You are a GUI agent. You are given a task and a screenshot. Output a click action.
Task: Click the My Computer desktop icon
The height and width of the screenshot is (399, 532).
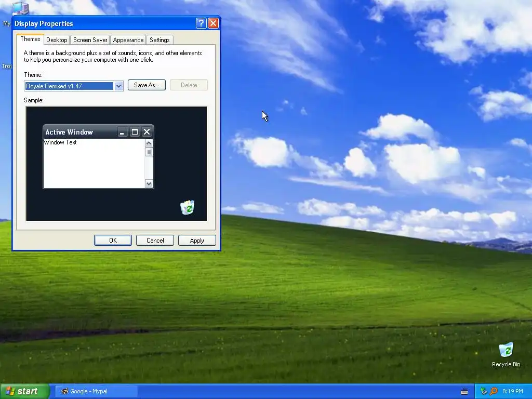(x=20, y=8)
